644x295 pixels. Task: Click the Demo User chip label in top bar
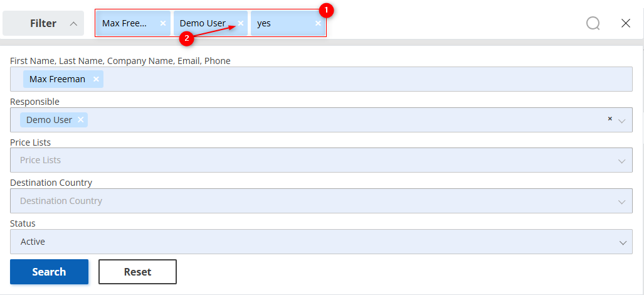pyautogui.click(x=203, y=23)
